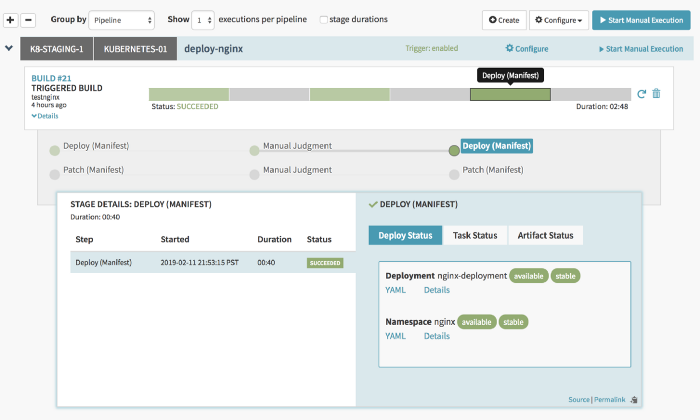Image resolution: width=700 pixels, height=420 pixels.
Task: Open Details link for Namespace nginx
Action: (437, 336)
